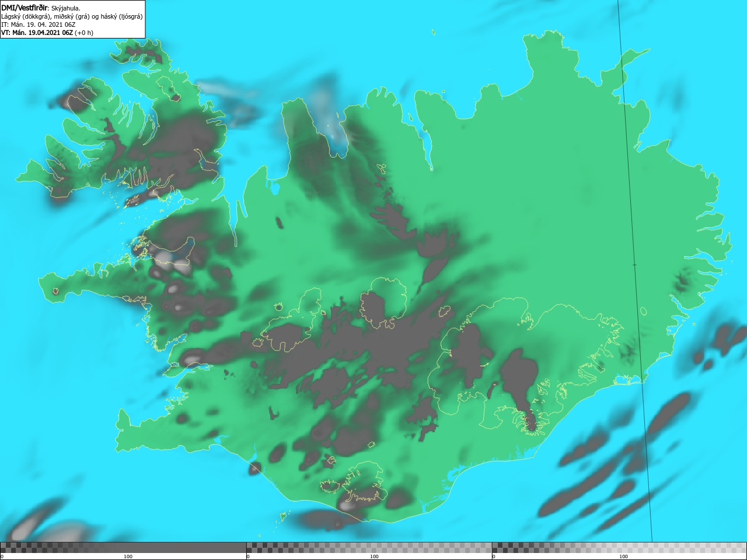Click the legend line 'Lágský (dökkgrá), miðský (grá) og háský (ljósgrá)'
Image resolution: width=747 pixels, height=560 pixels.
(72, 16)
